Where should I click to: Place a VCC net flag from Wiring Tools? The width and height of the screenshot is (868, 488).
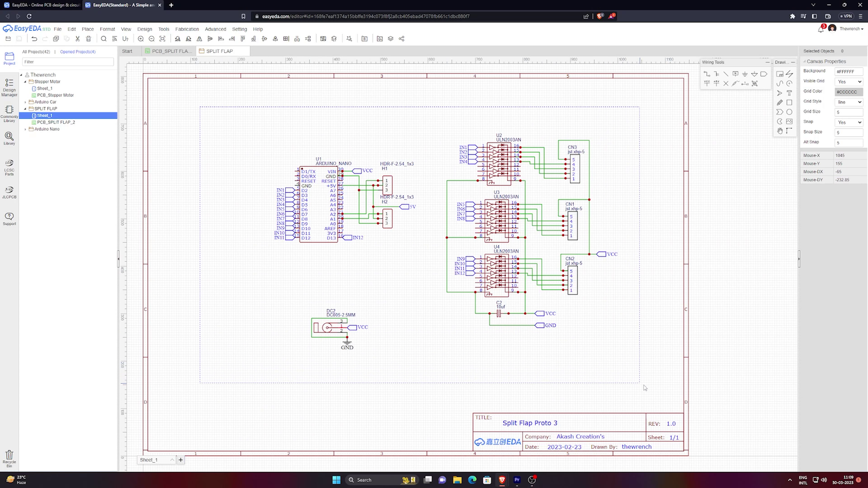pyautogui.click(x=707, y=83)
